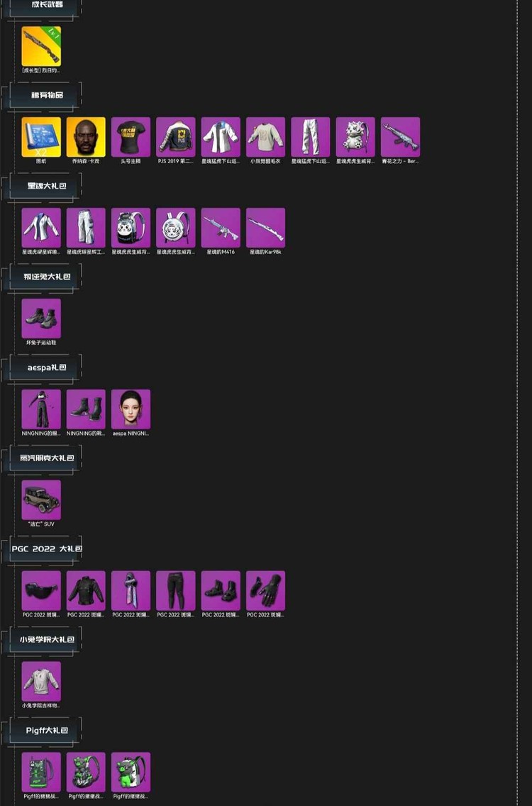Click the PJS 2019 jacket item
This screenshot has height=806, width=532.
[x=176, y=137]
